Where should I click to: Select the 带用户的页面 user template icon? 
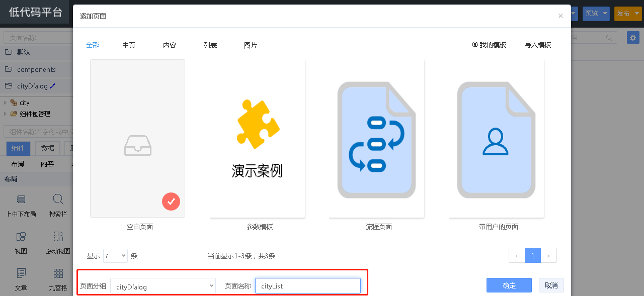pos(496,138)
